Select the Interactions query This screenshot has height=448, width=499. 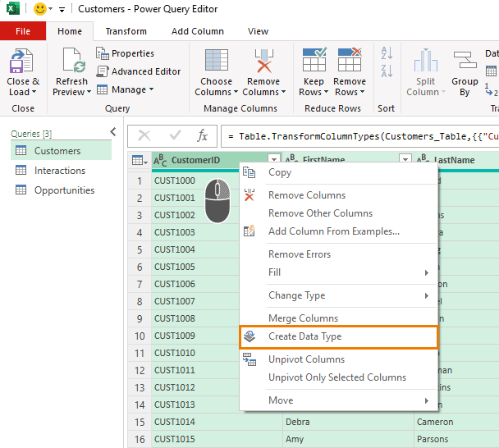[x=61, y=170]
